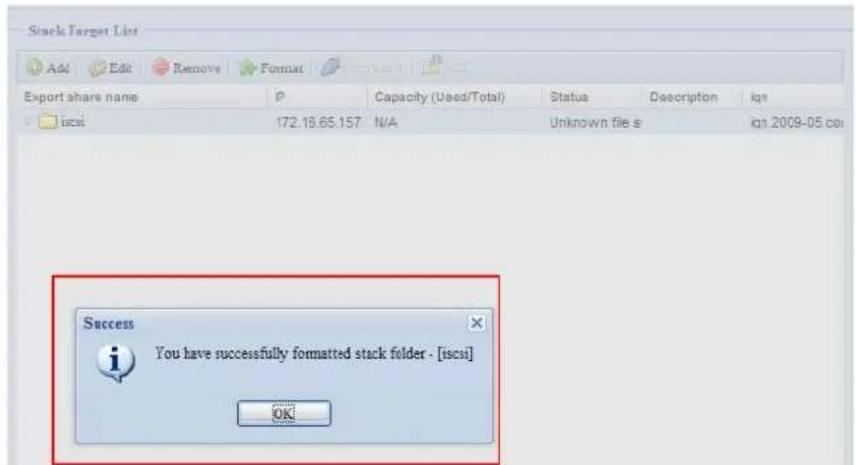Image resolution: width=856 pixels, height=465 pixels.
Task: Sort by Export share name column
Action: 81,97
